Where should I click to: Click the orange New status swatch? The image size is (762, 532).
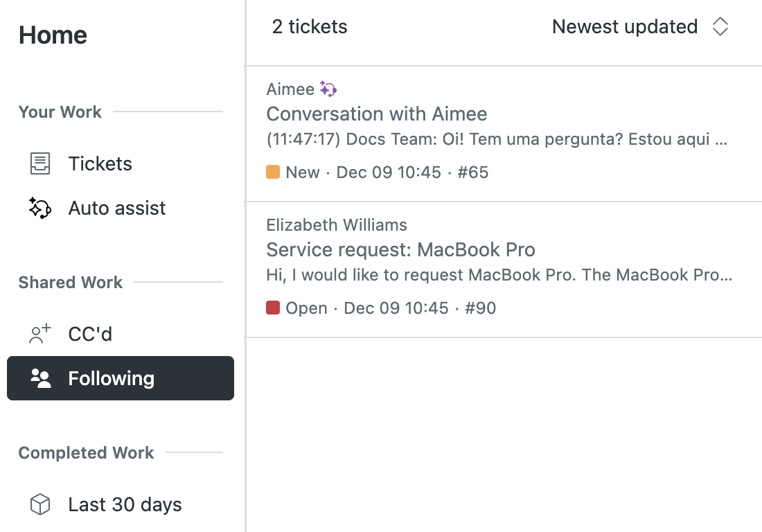coord(273,172)
